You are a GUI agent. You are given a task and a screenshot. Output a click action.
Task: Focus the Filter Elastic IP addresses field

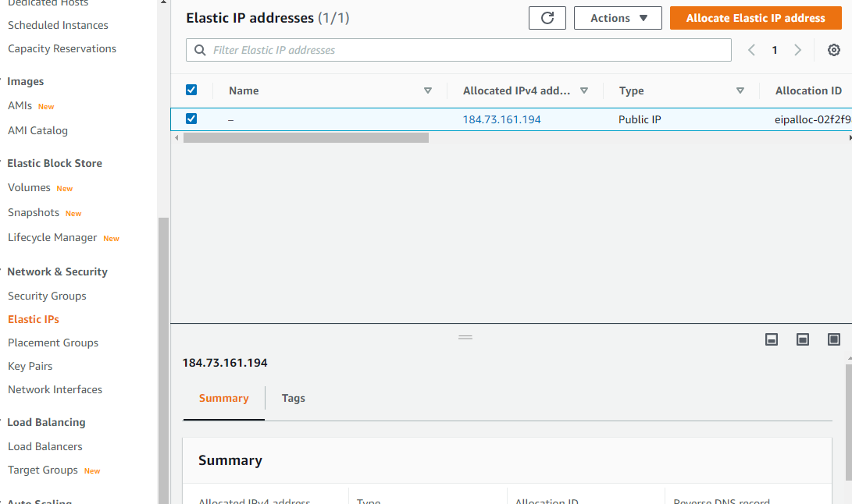coord(458,50)
